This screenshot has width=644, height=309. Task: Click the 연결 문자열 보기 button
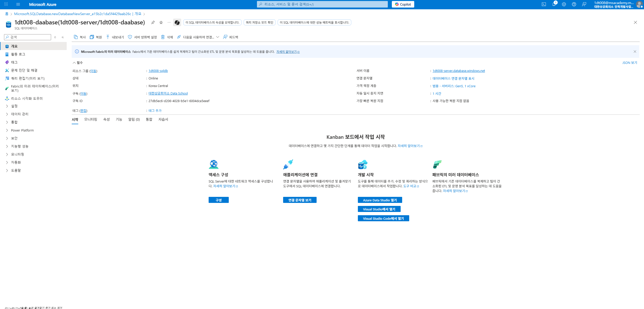299,200
